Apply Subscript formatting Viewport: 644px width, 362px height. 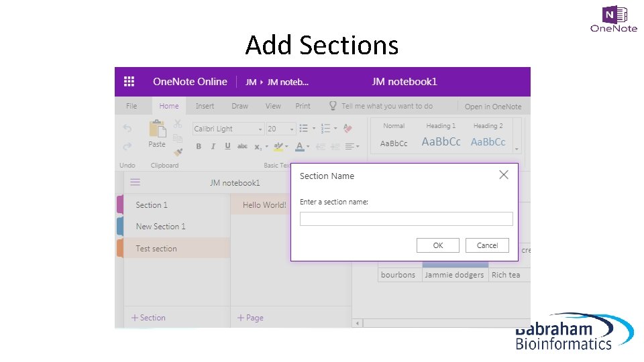point(258,147)
